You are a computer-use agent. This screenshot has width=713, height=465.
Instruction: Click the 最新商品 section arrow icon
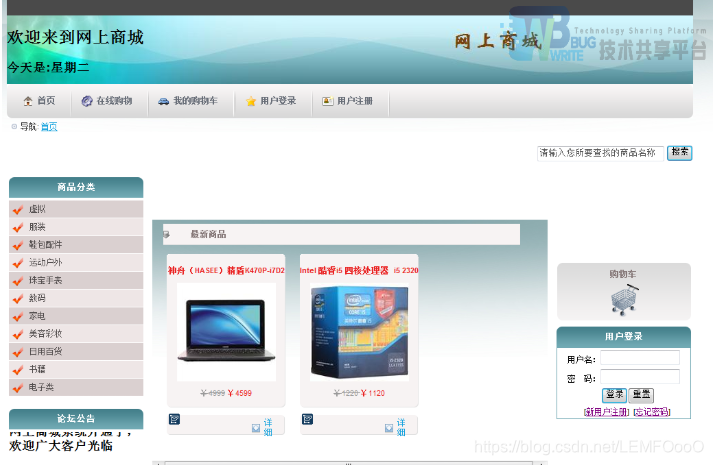tap(166, 235)
